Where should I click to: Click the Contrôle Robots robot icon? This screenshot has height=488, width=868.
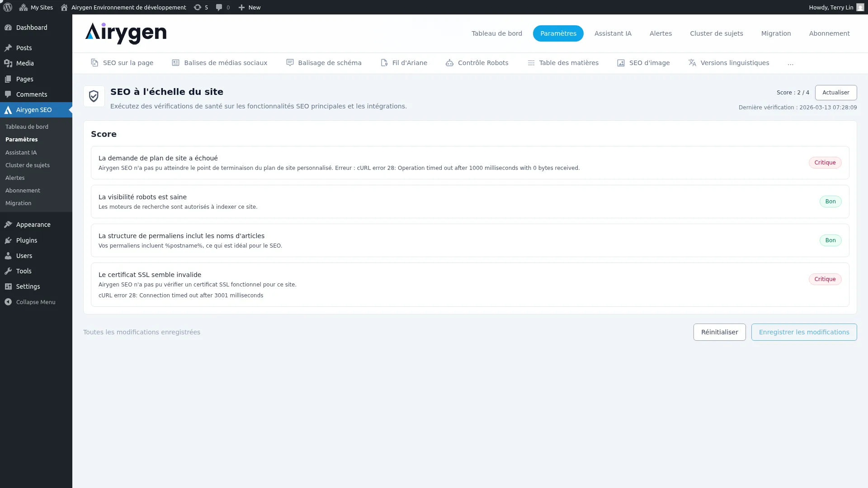click(x=449, y=63)
